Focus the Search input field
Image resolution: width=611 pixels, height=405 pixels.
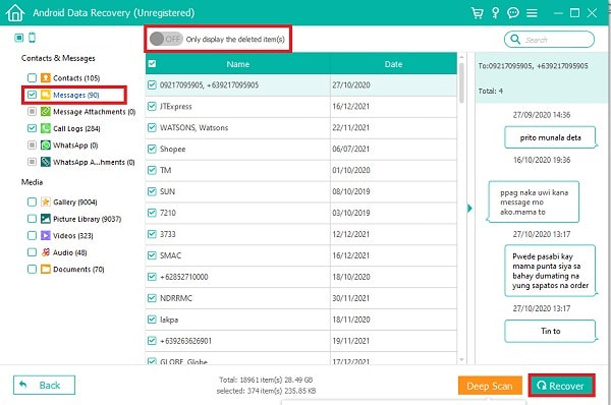pos(549,39)
